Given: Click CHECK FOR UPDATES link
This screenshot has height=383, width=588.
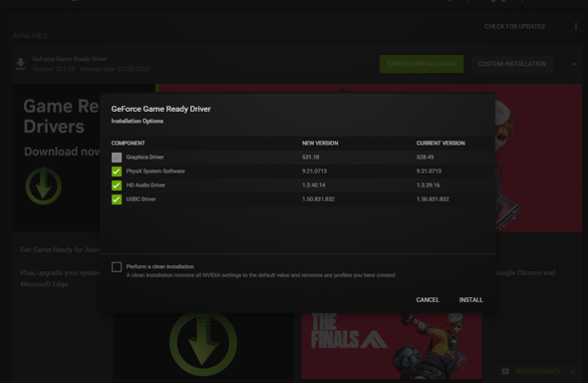Looking at the screenshot, I should tap(514, 27).
